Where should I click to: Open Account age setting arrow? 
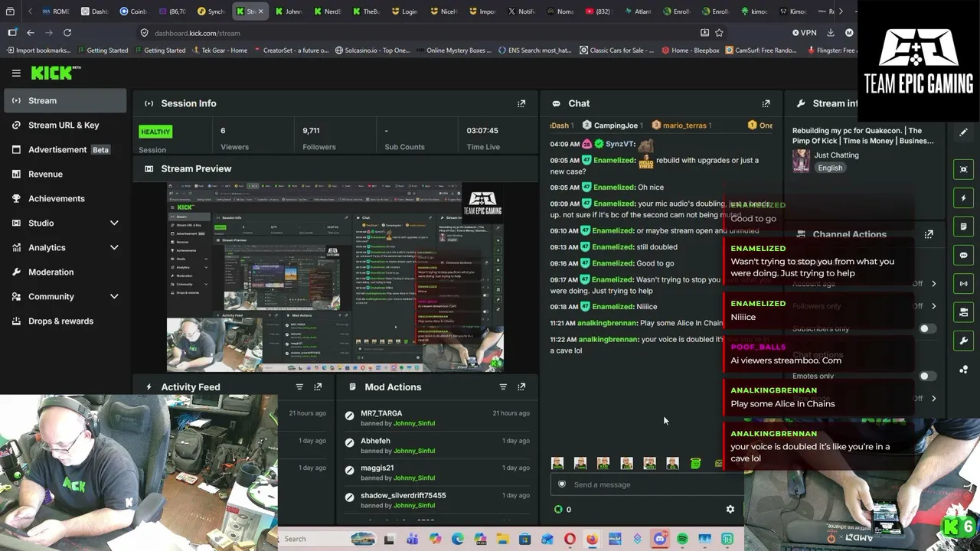[933, 284]
